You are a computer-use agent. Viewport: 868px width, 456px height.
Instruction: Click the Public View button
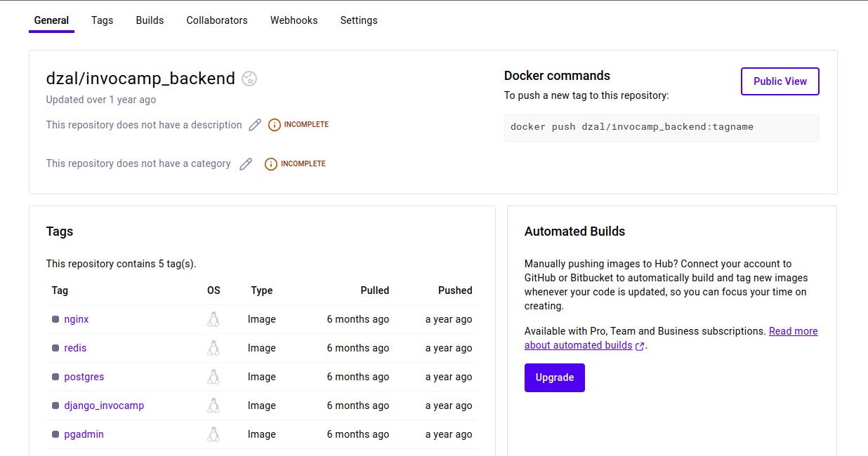780,81
